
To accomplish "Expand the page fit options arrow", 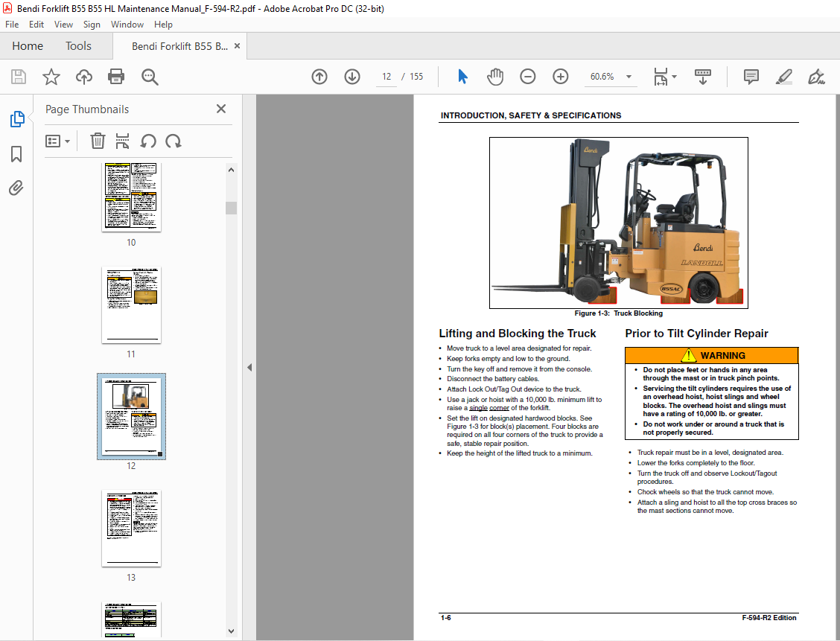I will coord(674,77).
